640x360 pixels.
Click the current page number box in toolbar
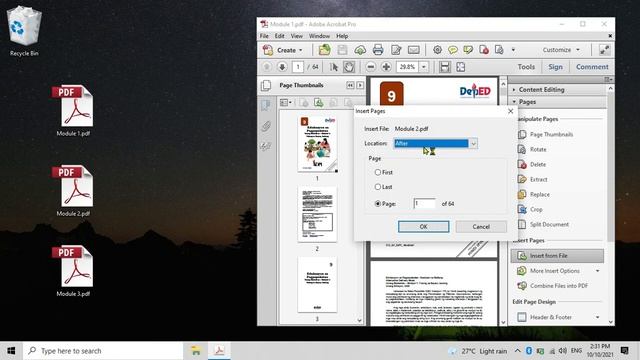pyautogui.click(x=298, y=67)
